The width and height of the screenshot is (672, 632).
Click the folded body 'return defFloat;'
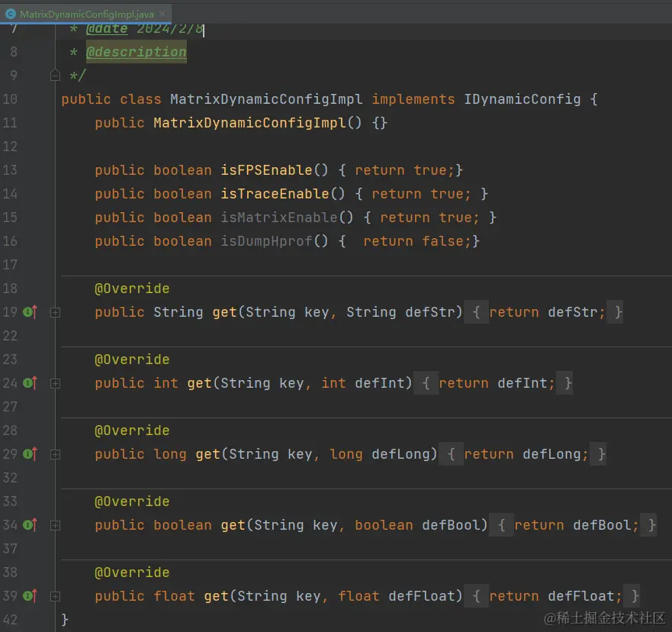tap(556, 595)
